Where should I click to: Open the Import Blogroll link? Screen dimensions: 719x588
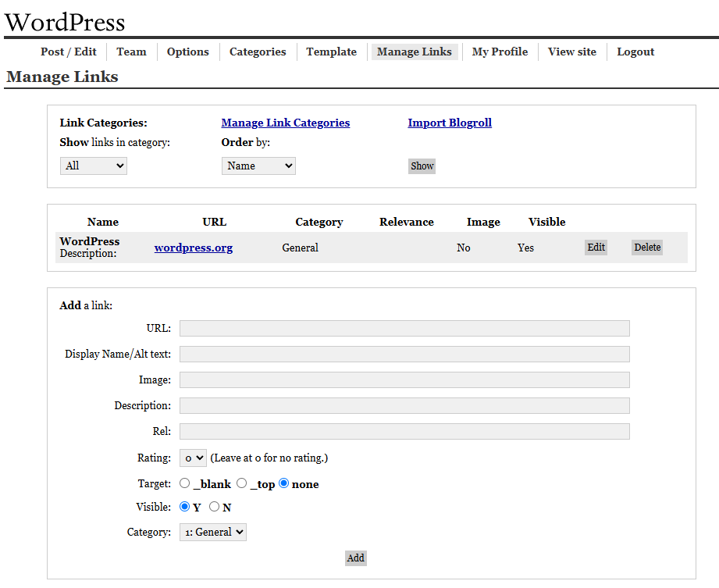pos(450,123)
